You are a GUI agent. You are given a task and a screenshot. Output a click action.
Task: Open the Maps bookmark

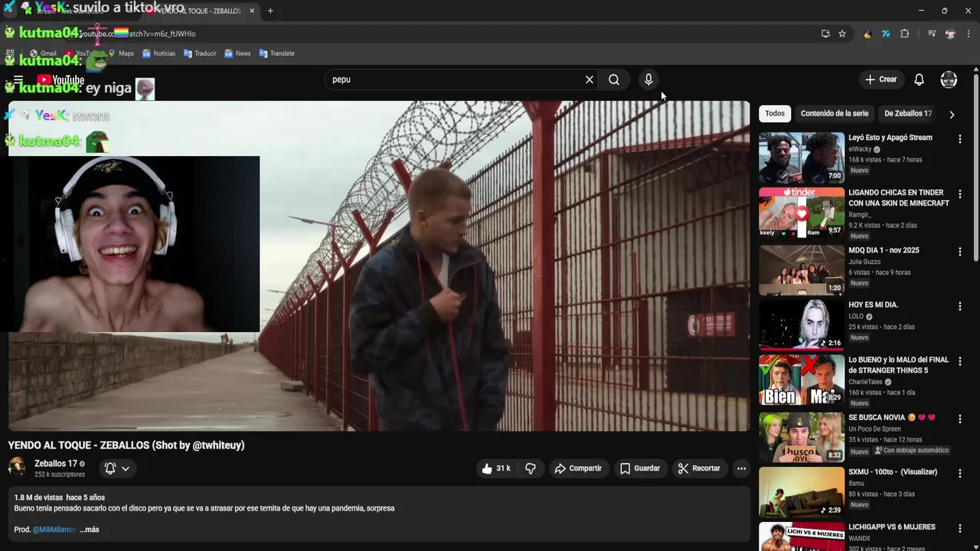click(x=121, y=54)
